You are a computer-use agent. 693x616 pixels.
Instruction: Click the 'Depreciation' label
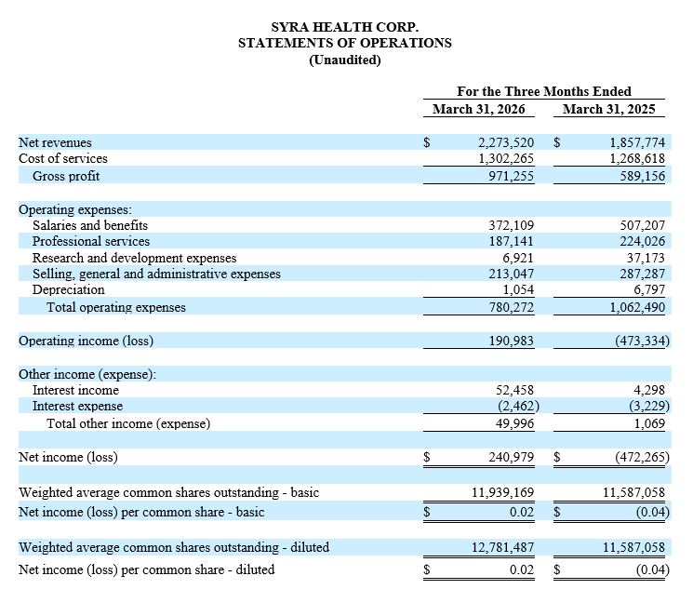point(69,289)
